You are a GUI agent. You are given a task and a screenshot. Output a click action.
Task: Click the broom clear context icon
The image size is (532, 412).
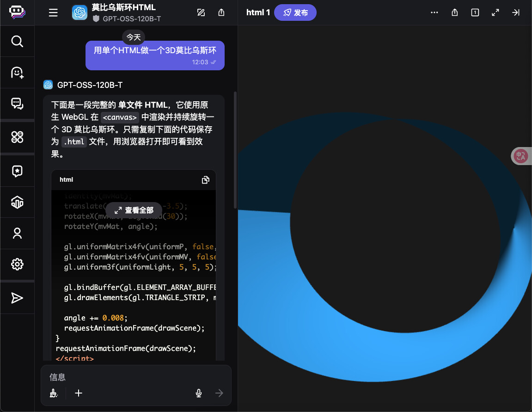[54, 393]
